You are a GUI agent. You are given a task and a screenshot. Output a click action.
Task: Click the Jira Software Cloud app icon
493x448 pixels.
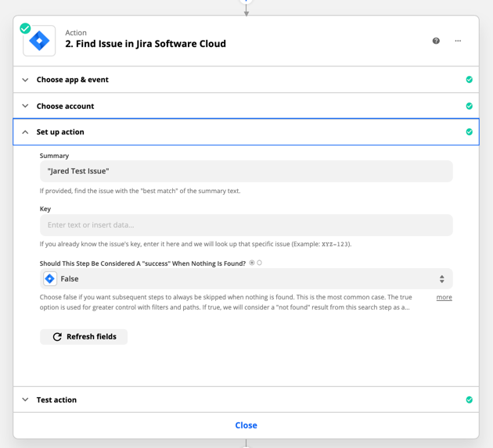pyautogui.click(x=39, y=41)
